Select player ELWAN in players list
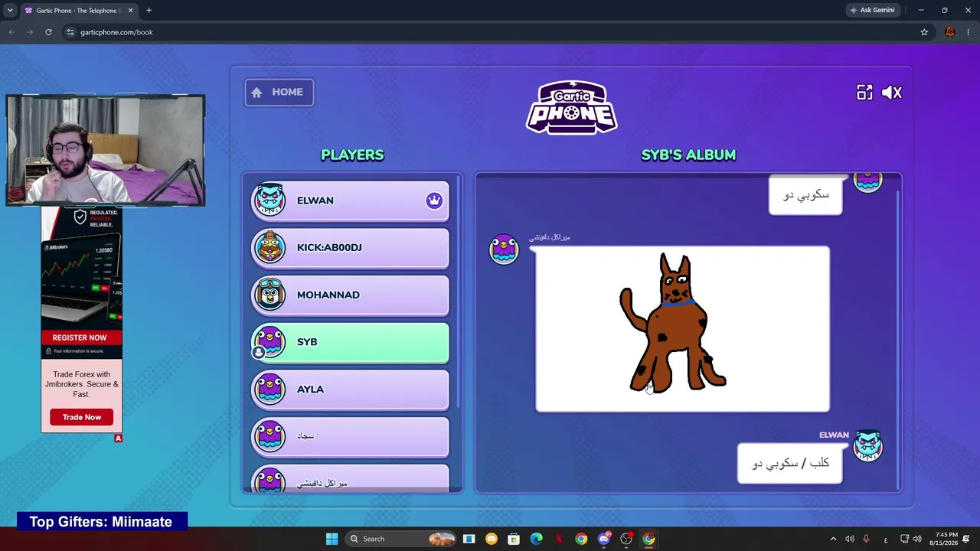Viewport: 980px width, 551px height. pyautogui.click(x=351, y=201)
